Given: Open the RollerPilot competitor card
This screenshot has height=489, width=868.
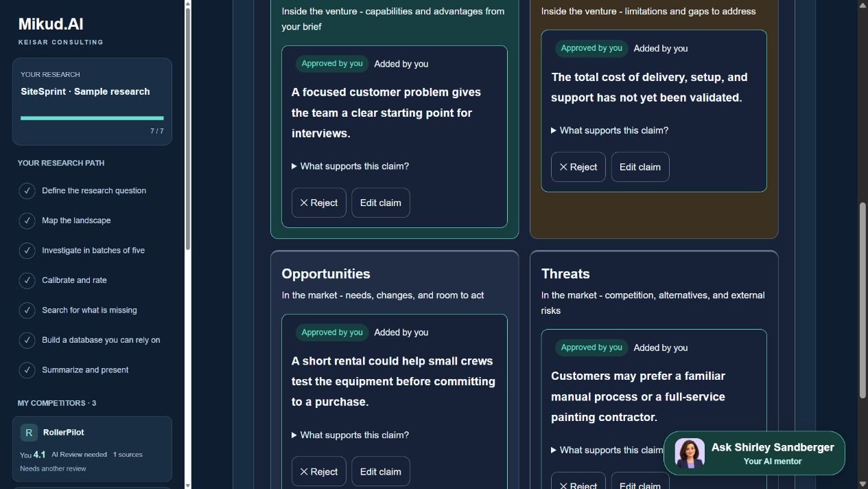Looking at the screenshot, I should 92,449.
